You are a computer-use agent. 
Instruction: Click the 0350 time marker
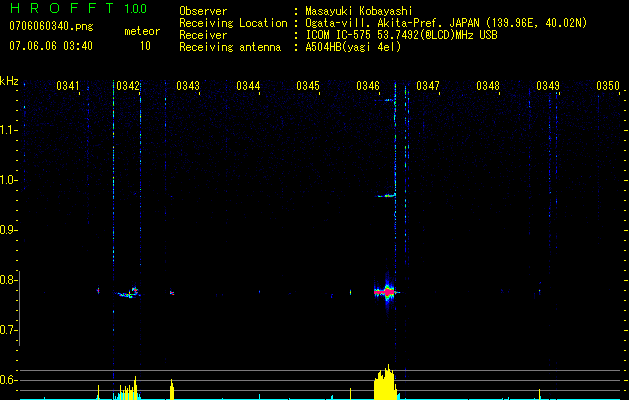(x=608, y=86)
